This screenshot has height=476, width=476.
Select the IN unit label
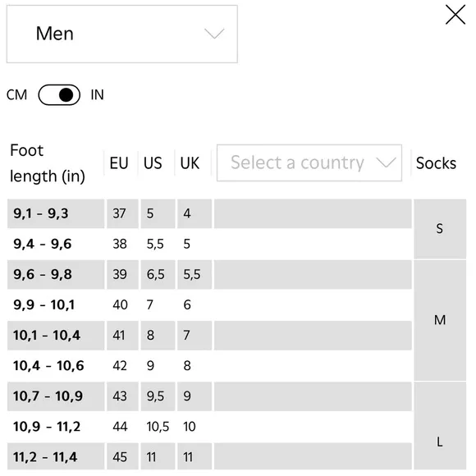(x=97, y=94)
